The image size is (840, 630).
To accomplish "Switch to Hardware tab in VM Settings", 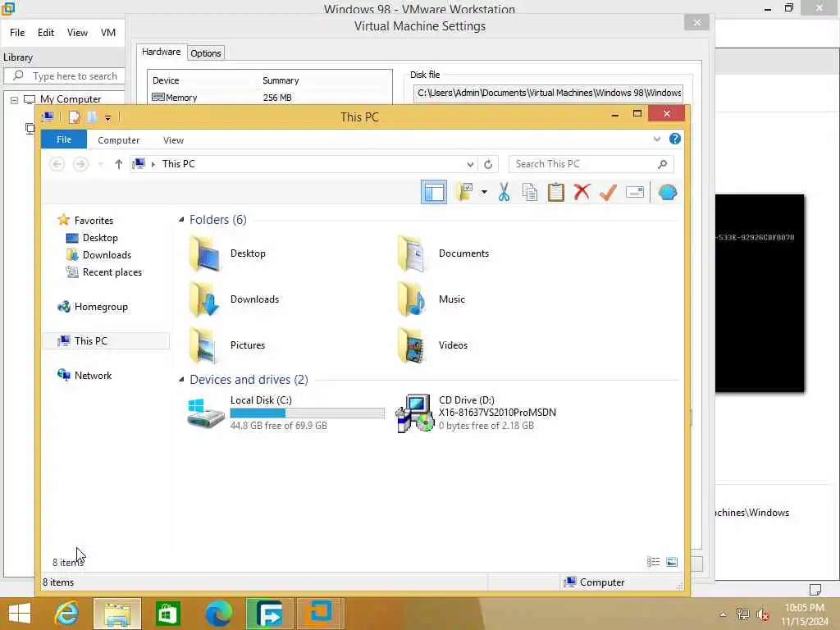I will [162, 52].
